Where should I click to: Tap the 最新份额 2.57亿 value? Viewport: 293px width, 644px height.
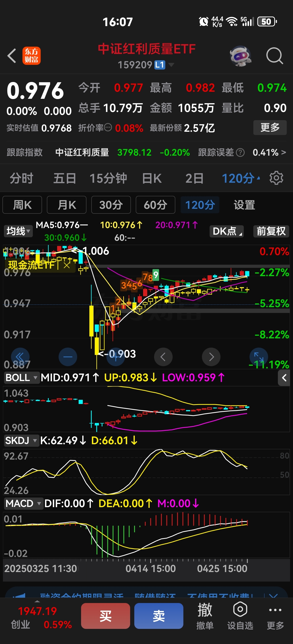pos(199,128)
